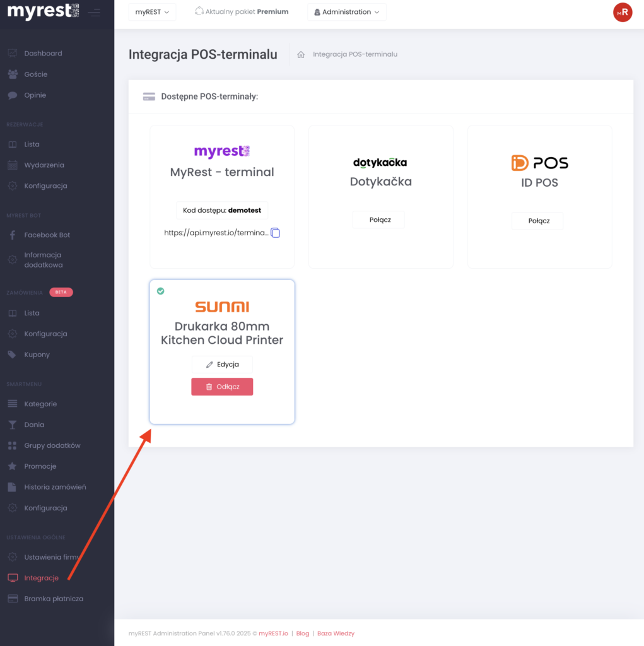The image size is (644, 646).
Task: Disconnect Sunmi printer with Odłącz
Action: point(222,387)
